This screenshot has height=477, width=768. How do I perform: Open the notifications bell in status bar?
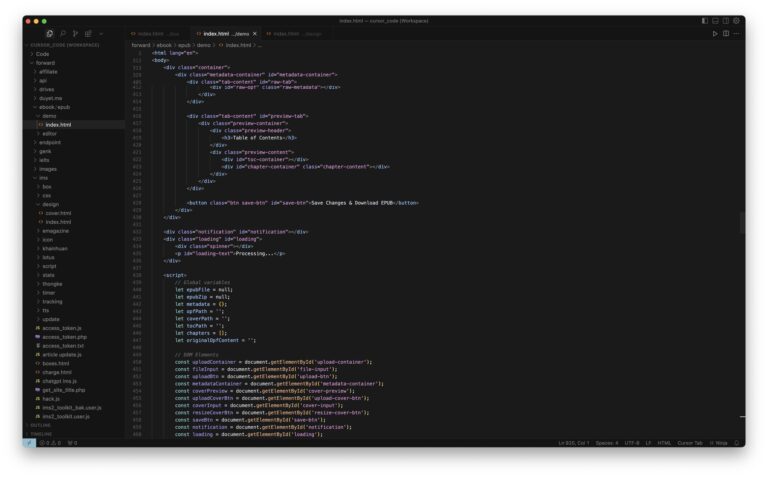(x=736, y=443)
